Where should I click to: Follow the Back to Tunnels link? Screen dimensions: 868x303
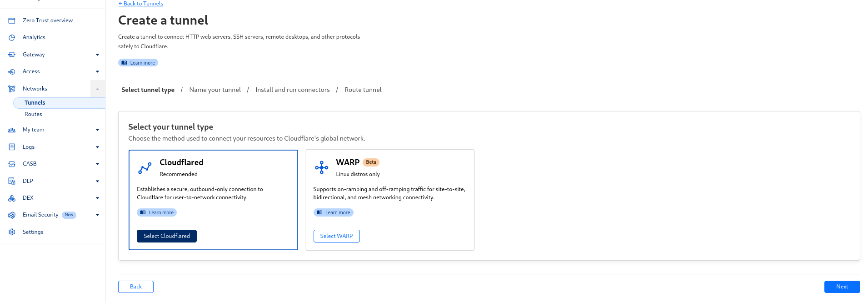140,4
